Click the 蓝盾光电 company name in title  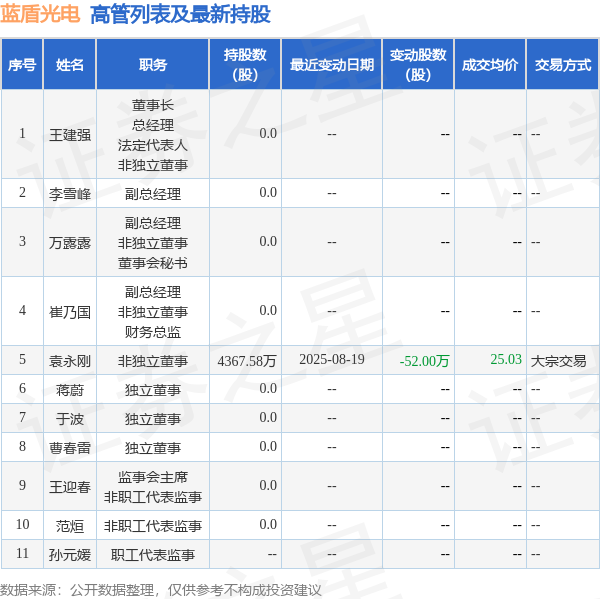pyautogui.click(x=42, y=15)
